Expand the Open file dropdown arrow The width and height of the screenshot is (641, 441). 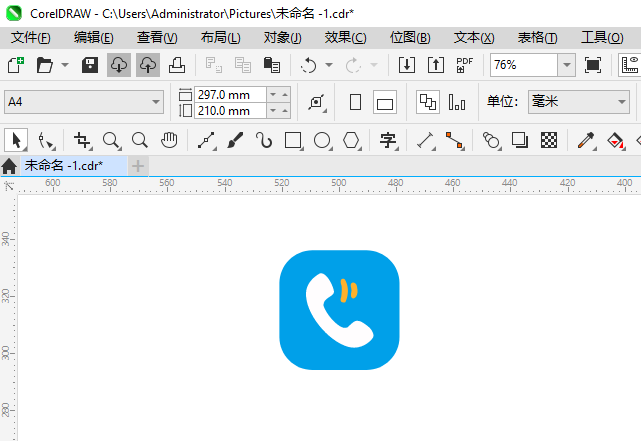65,65
